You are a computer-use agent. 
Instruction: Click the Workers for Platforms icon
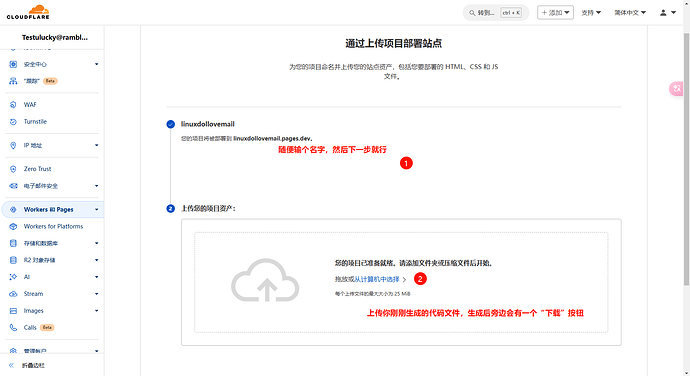coord(13,226)
